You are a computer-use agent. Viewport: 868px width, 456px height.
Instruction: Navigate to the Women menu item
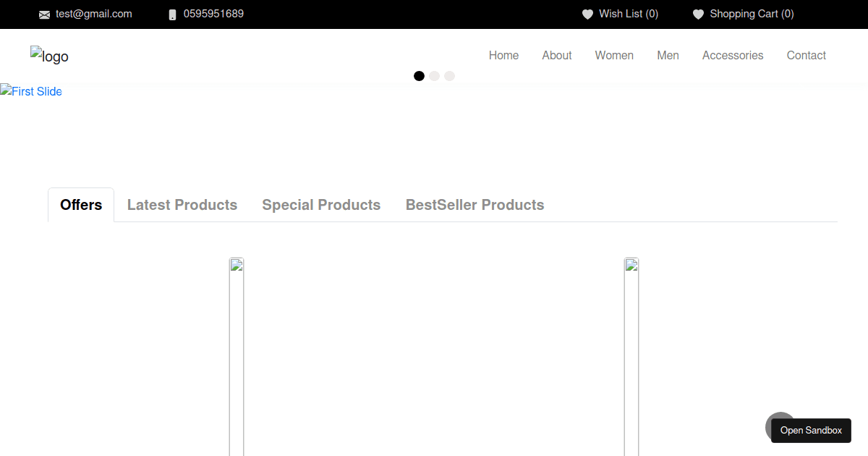click(x=614, y=55)
